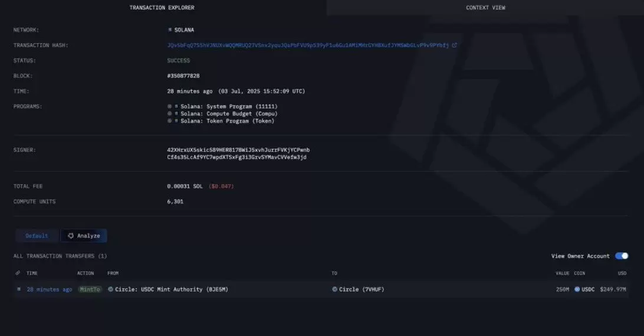Viewport: 644px width, 336px height.
Task: Click the entity icon for Solana: Token Program
Action: click(169, 121)
